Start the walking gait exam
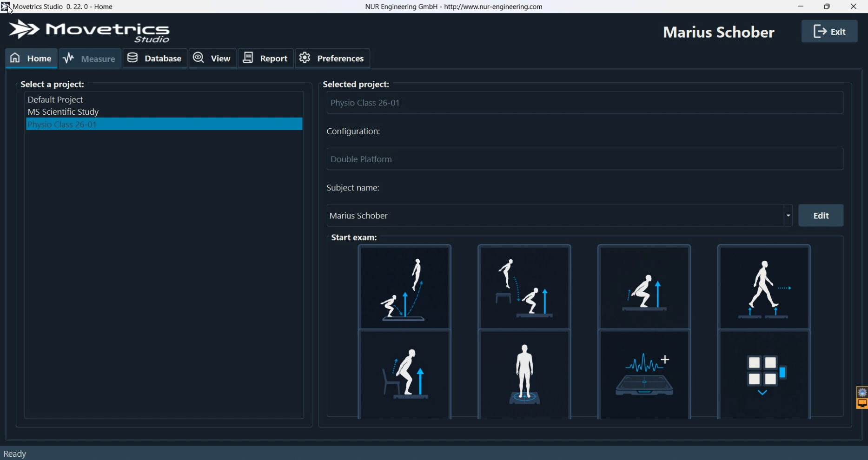This screenshot has height=460, width=868. point(764,287)
